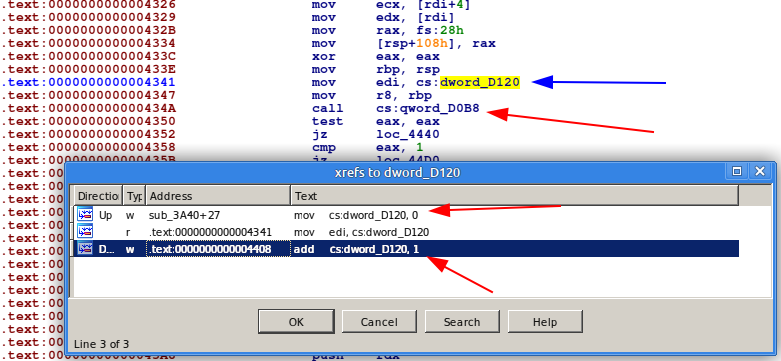Cancel the xrefs dialog
Viewport: 781px width, 361px height.
pos(379,322)
